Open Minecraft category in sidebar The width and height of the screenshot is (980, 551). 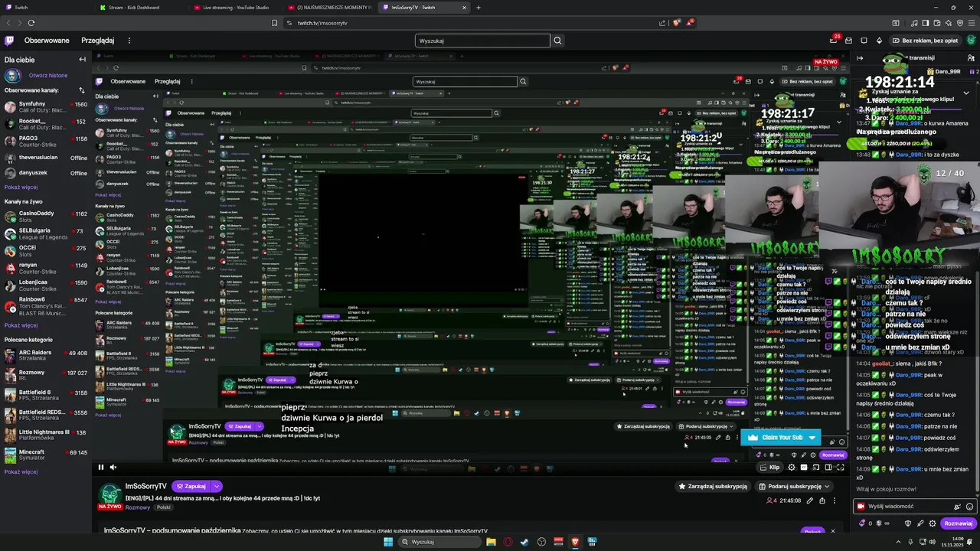(x=46, y=455)
